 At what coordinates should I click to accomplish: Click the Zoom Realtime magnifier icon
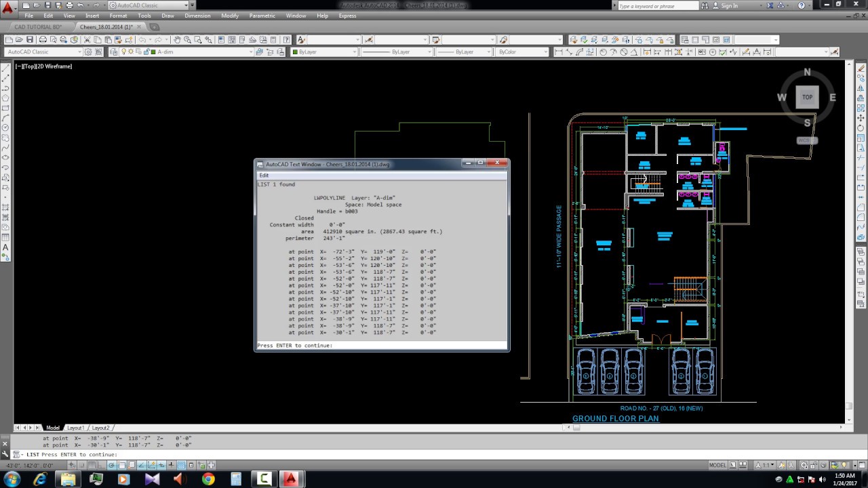tap(187, 39)
